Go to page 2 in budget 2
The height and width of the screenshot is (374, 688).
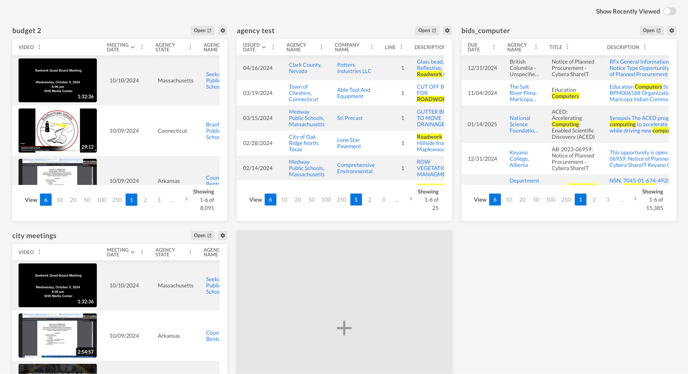coord(145,200)
